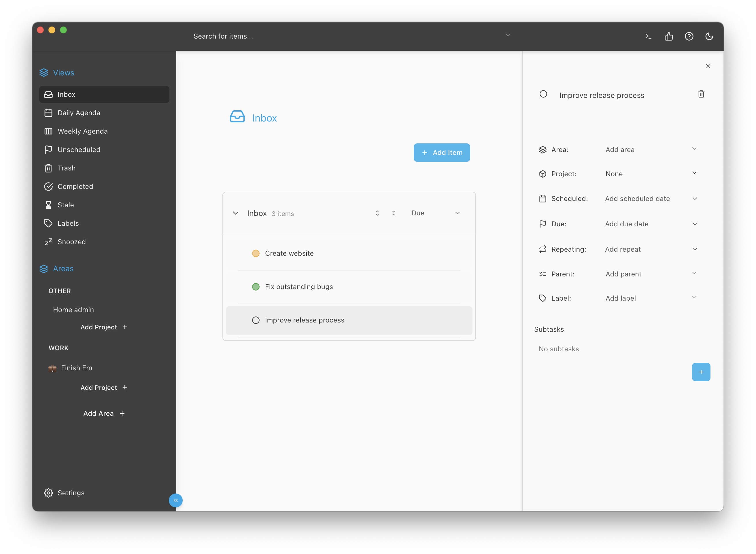The height and width of the screenshot is (554, 756).
Task: Click the command terminal icon in header
Action: [648, 36]
